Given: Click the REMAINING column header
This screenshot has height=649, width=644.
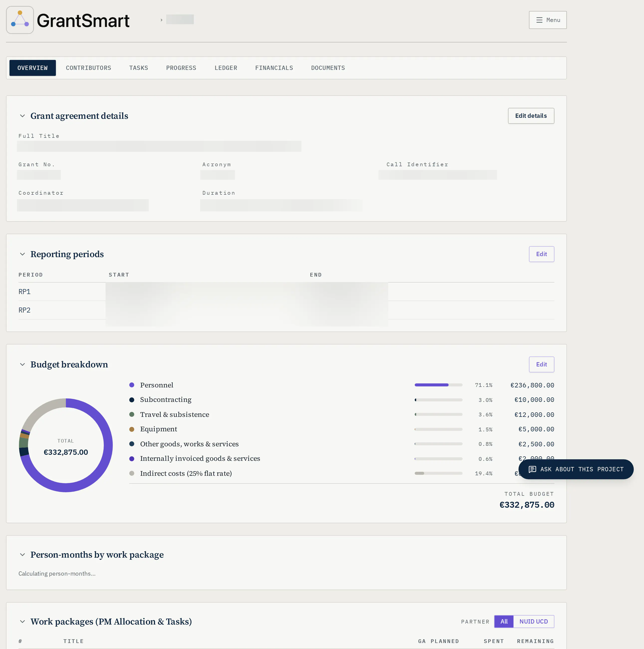Looking at the screenshot, I should [x=535, y=642].
